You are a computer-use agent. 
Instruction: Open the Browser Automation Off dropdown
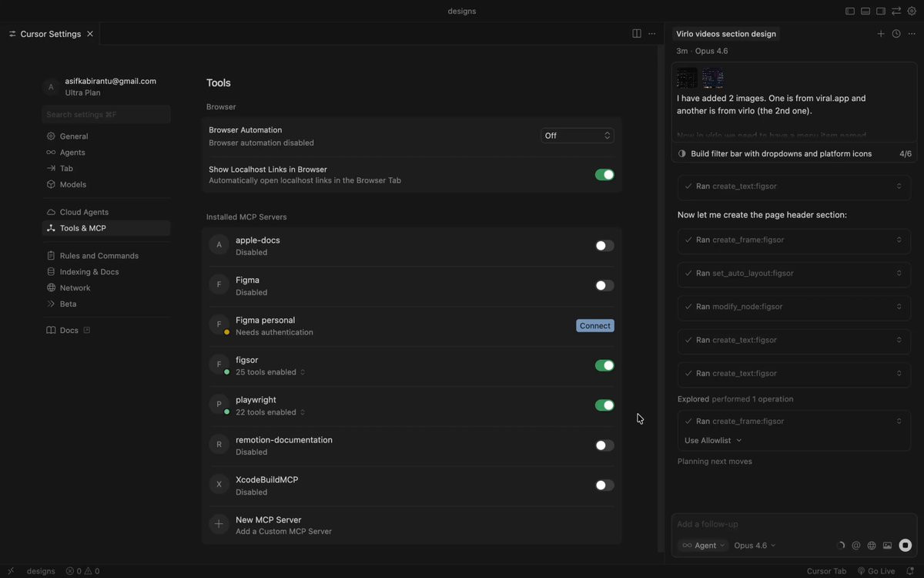577,136
